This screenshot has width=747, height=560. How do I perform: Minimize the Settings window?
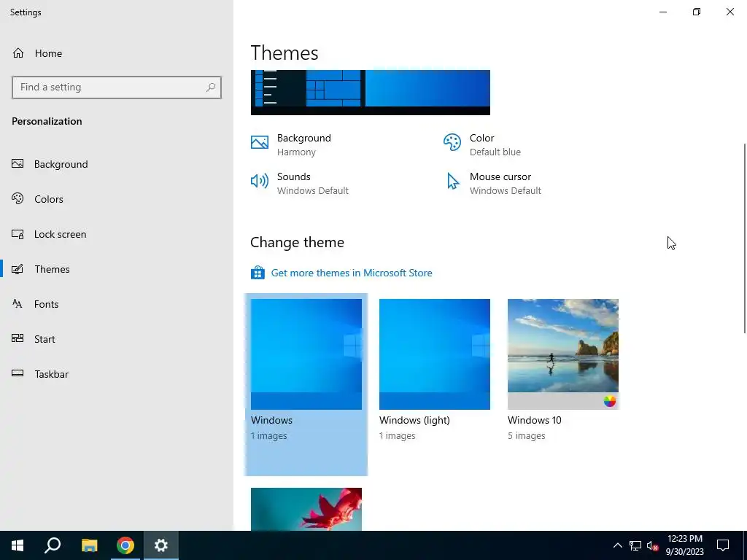pos(663,12)
